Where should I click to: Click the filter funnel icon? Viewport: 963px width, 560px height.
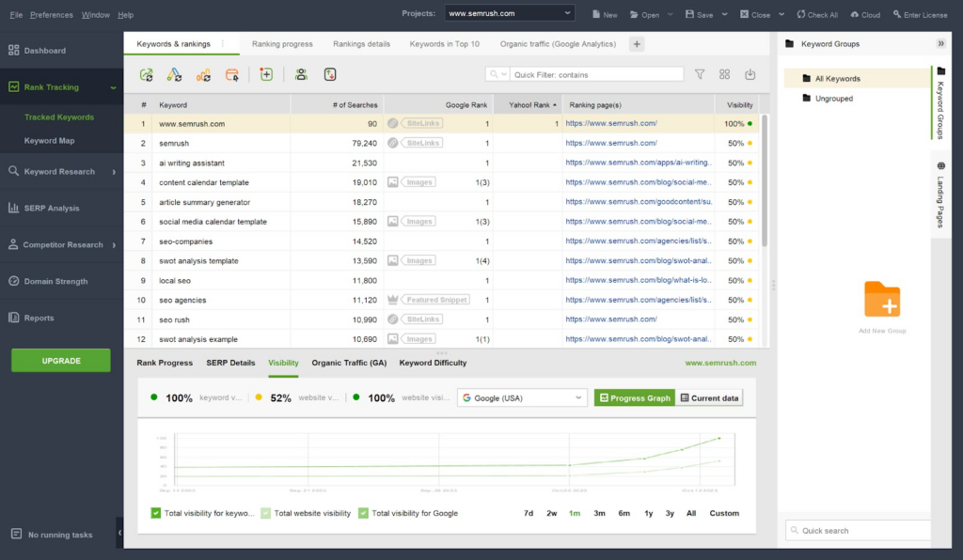(x=699, y=74)
